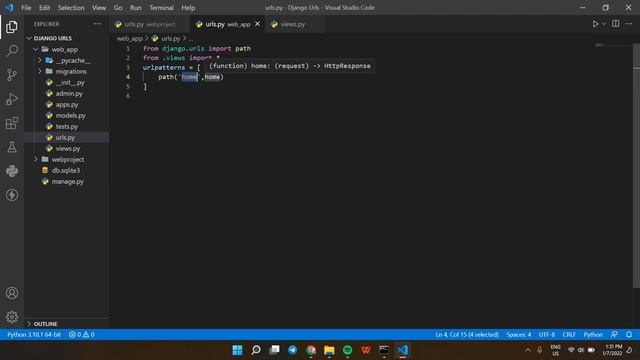The height and width of the screenshot is (360, 640).
Task: Click web_app in the breadcrumb
Action: coord(129,38)
